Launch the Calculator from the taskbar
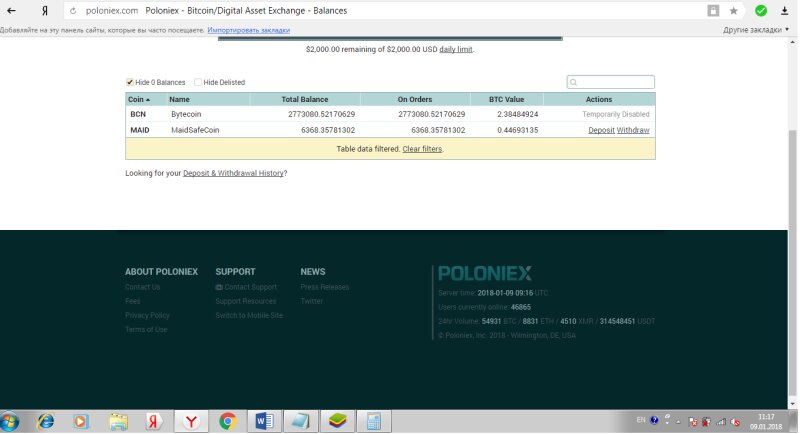The height and width of the screenshot is (434, 800). (373, 421)
